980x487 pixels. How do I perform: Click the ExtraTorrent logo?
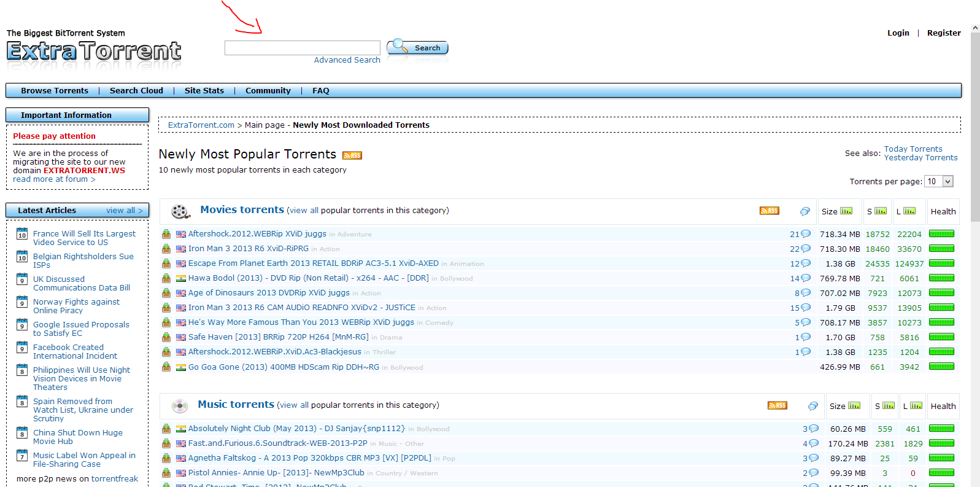[94, 52]
